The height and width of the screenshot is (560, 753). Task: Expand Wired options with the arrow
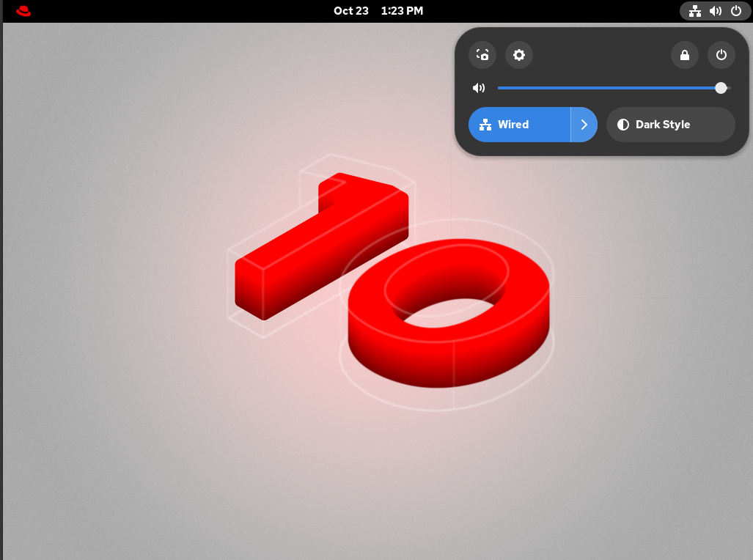click(584, 125)
